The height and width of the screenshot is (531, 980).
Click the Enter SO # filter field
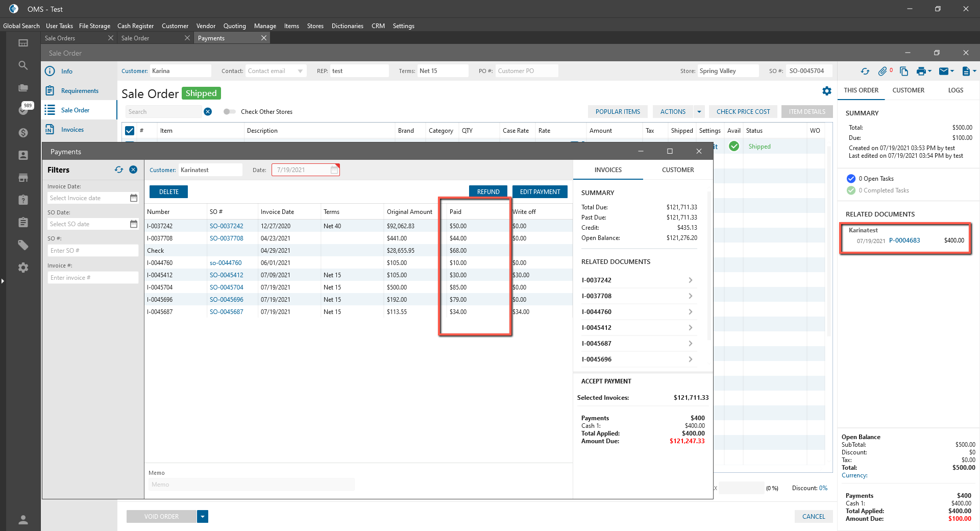point(92,251)
